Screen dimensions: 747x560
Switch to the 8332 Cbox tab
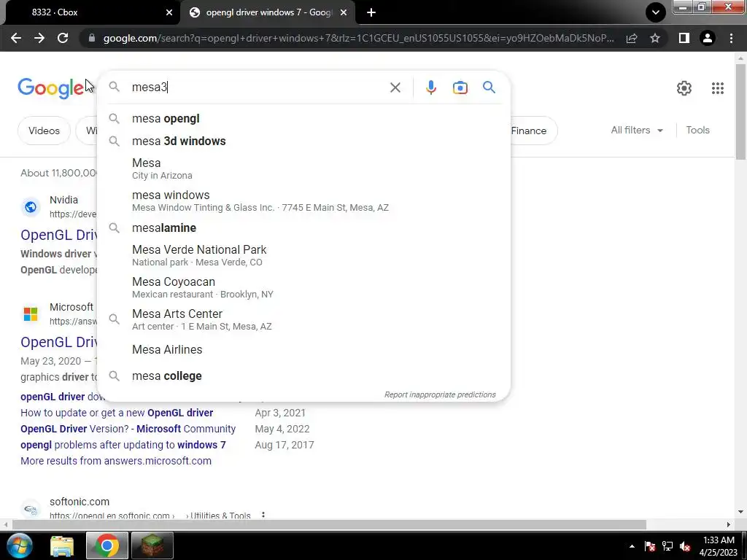[90, 12]
